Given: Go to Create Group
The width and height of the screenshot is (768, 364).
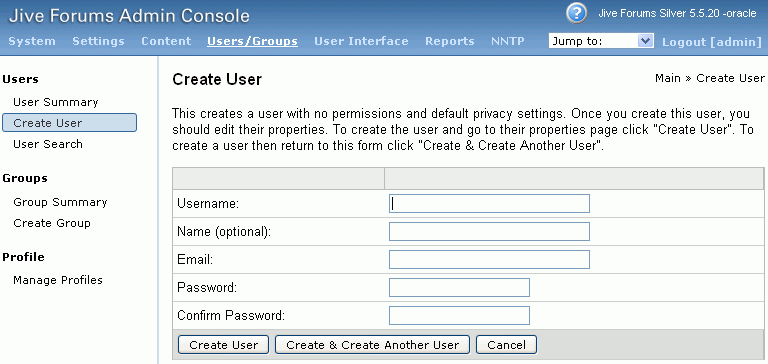Looking at the screenshot, I should [52, 223].
